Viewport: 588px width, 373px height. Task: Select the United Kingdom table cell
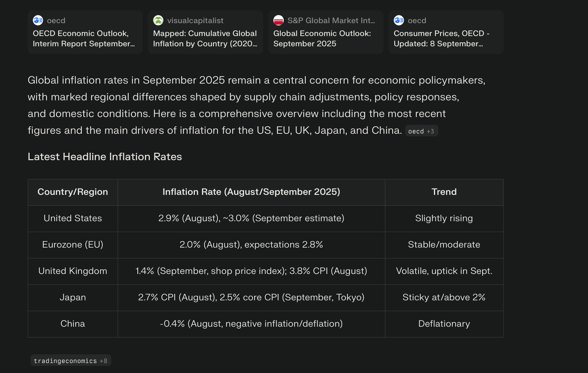coord(73,271)
